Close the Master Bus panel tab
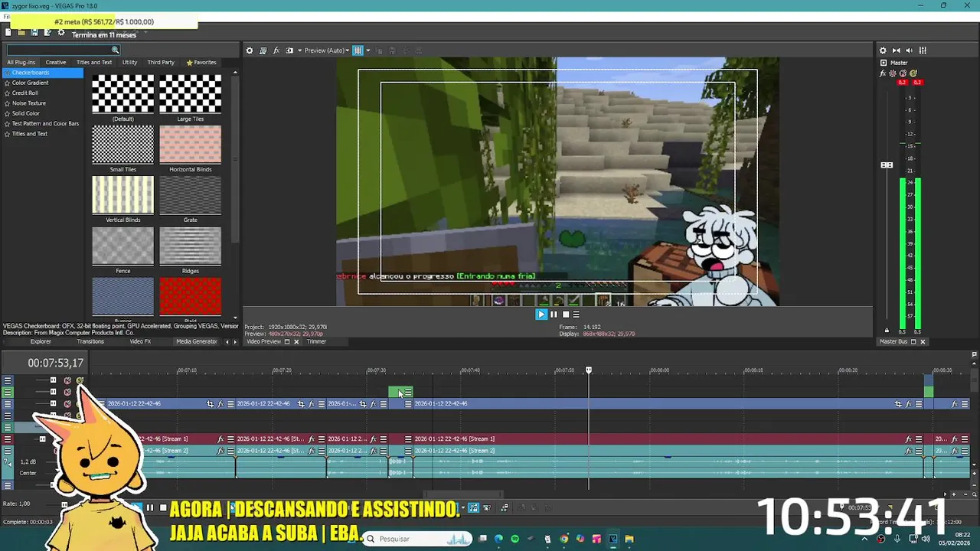The width and height of the screenshot is (980, 551). (923, 341)
